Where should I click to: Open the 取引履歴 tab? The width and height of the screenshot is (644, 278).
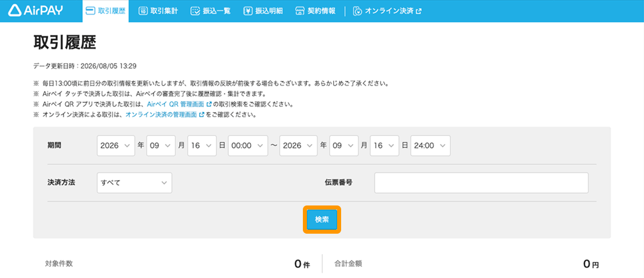pos(106,11)
